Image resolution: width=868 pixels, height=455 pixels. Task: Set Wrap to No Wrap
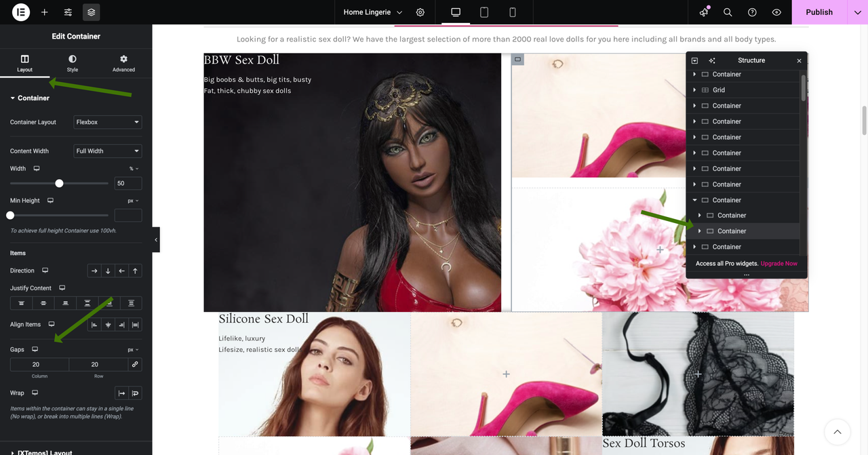pyautogui.click(x=121, y=393)
